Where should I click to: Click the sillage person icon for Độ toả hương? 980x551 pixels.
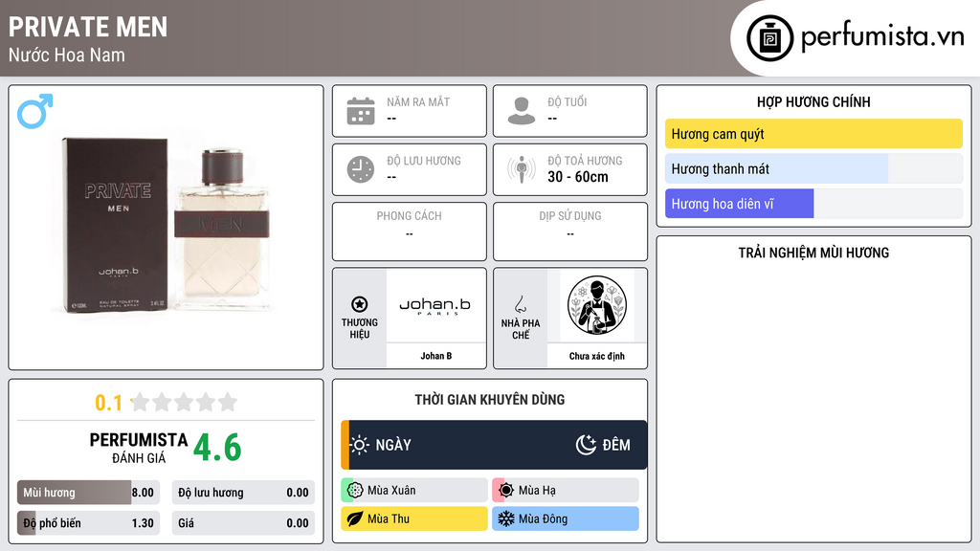[522, 169]
